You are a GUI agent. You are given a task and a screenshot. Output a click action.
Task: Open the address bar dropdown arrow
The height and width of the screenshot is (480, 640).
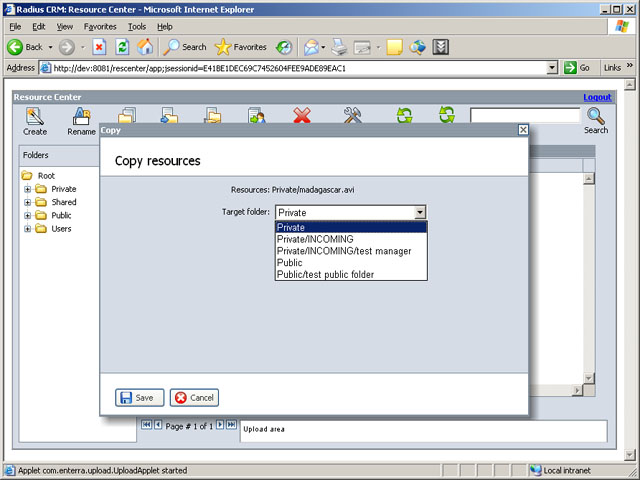tap(552, 68)
